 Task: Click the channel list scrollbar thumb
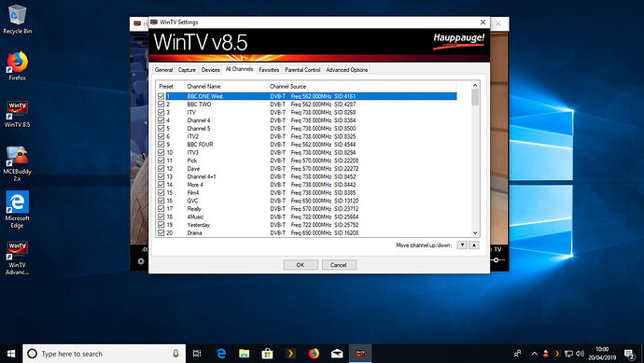475,97
